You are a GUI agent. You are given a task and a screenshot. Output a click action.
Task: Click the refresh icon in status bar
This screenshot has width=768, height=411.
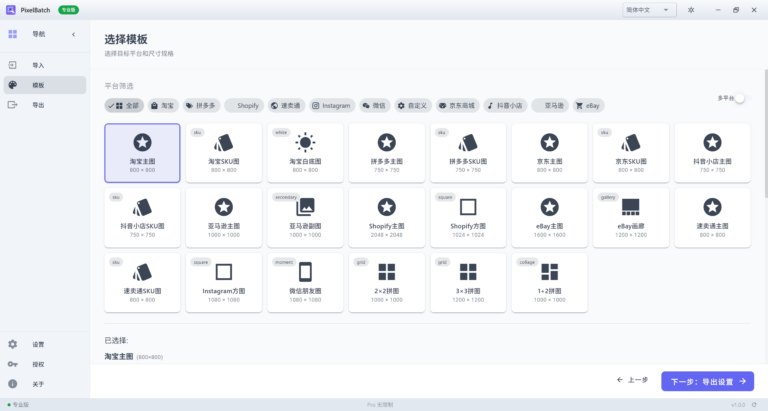pos(754,405)
